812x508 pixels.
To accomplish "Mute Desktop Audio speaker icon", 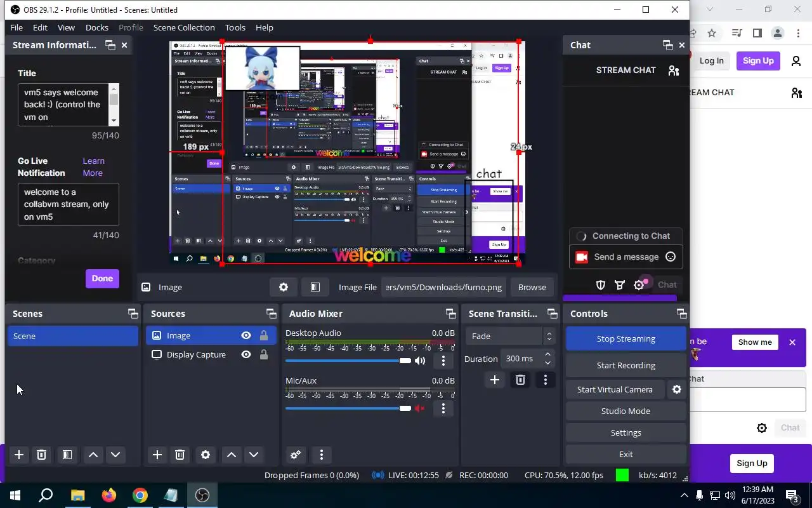I will [x=420, y=361].
